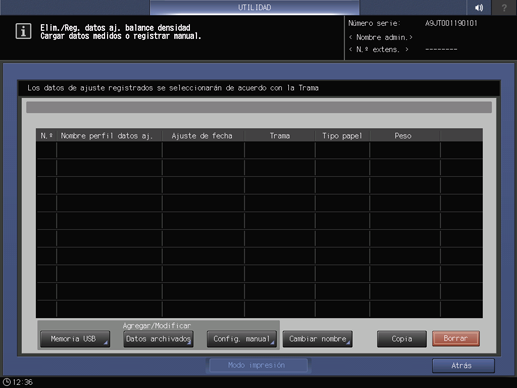The height and width of the screenshot is (388, 517).
Task: Click the Modo impresión button
Action: point(257,365)
